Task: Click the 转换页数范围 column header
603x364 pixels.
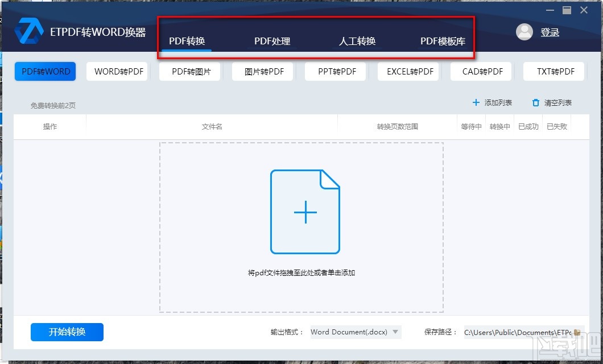Action: (397, 126)
